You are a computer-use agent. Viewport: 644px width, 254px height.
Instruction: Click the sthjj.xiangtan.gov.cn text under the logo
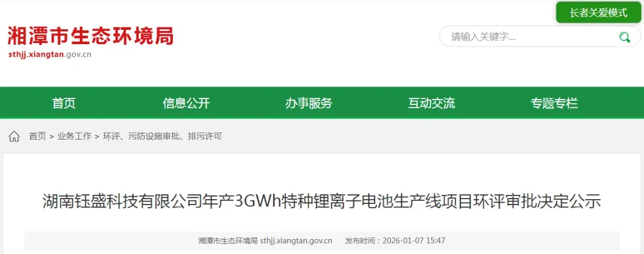point(49,55)
